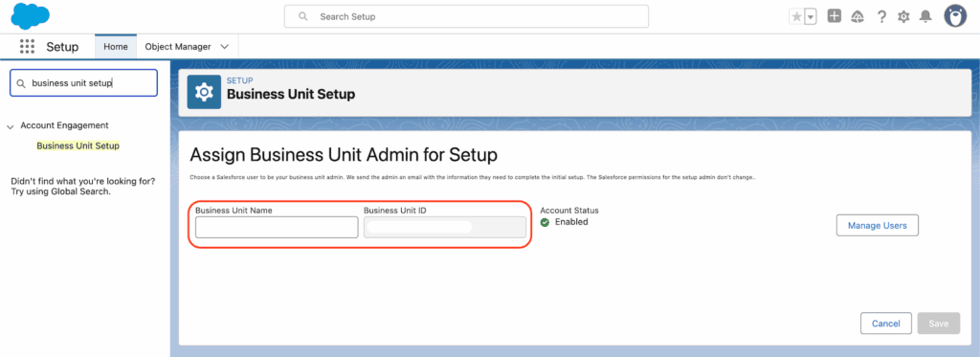The width and height of the screenshot is (980, 357).
Task: Click the Save button
Action: 939,324
